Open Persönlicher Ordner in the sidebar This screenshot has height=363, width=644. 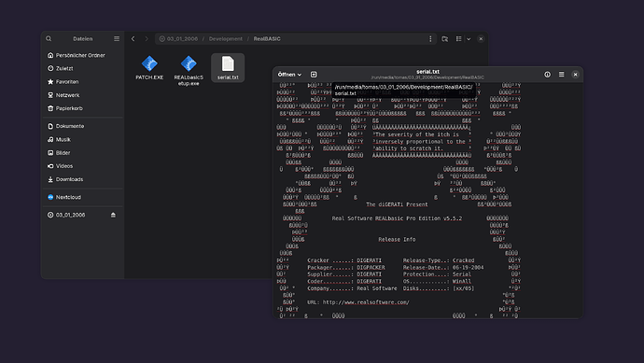point(82,55)
